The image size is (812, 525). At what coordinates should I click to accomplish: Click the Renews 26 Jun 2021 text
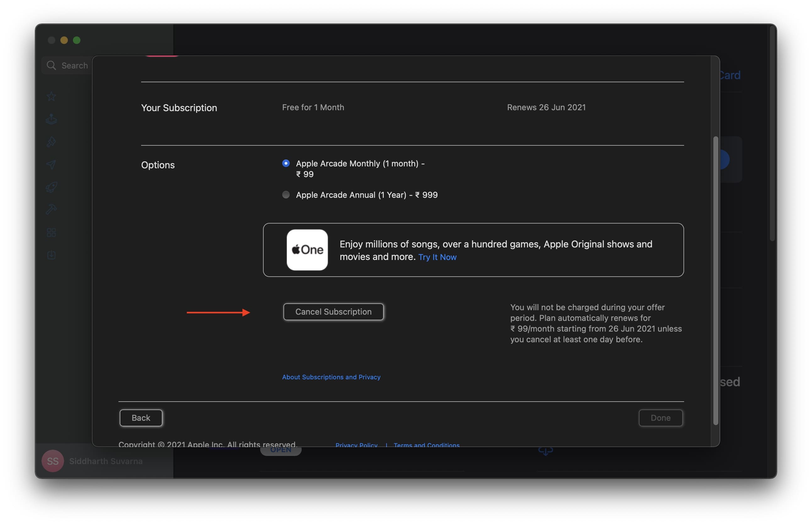pyautogui.click(x=546, y=107)
